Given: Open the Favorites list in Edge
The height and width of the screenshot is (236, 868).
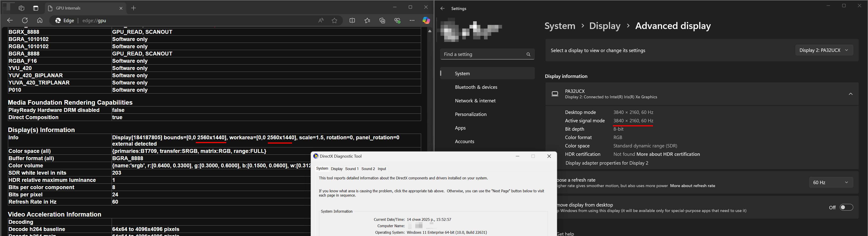Looking at the screenshot, I should (x=367, y=21).
